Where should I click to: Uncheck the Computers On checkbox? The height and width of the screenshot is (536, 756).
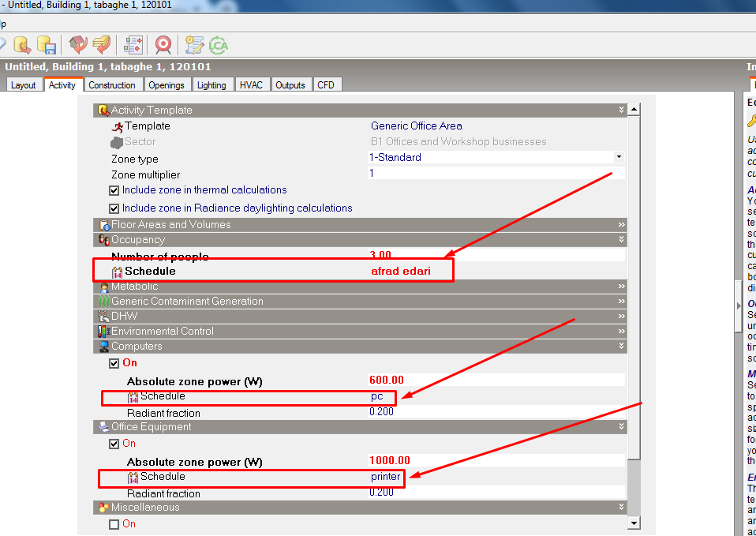(114, 363)
